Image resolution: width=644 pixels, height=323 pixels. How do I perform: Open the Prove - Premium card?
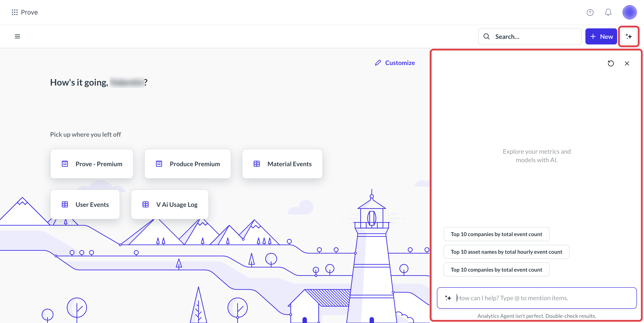(x=91, y=164)
